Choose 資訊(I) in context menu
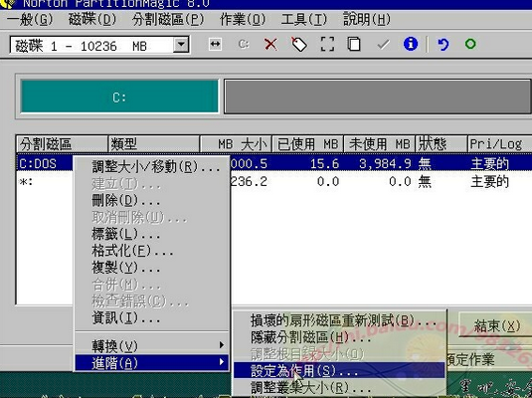Screen dimensions: 532x398 pos(151,317)
